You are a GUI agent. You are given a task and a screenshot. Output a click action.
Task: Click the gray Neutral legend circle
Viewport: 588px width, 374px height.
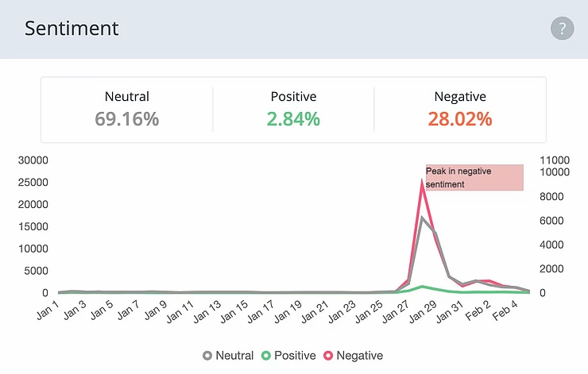pyautogui.click(x=209, y=356)
